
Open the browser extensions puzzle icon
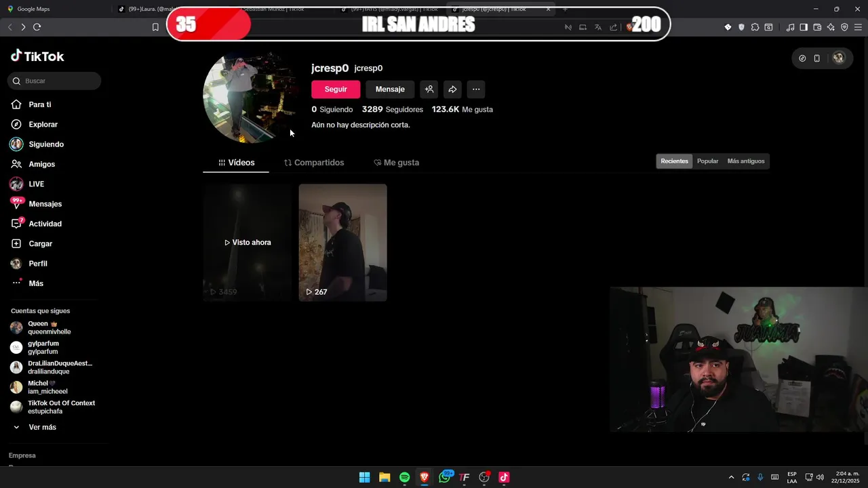(755, 27)
